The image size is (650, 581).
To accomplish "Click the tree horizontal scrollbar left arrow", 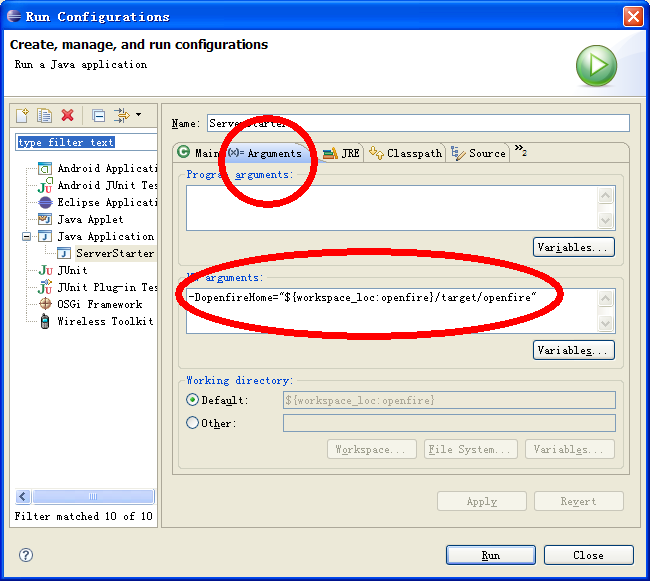I will click(23, 496).
